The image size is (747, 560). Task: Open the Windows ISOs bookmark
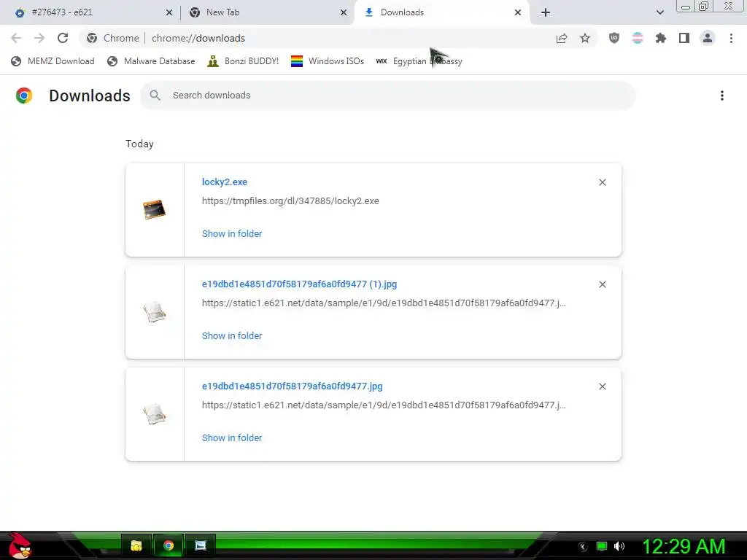point(328,61)
